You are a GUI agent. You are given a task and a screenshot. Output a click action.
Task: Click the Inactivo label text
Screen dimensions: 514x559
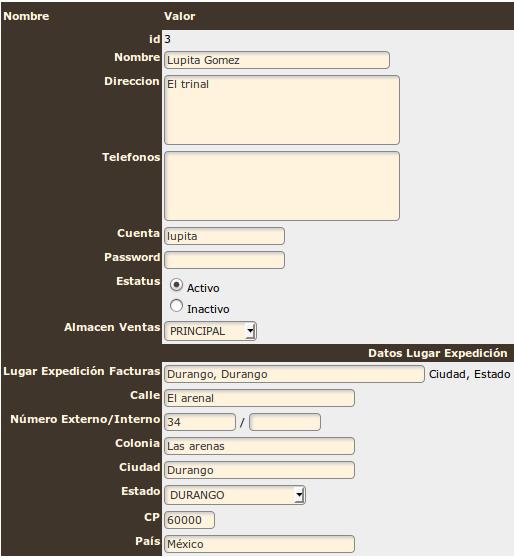pyautogui.click(x=208, y=309)
